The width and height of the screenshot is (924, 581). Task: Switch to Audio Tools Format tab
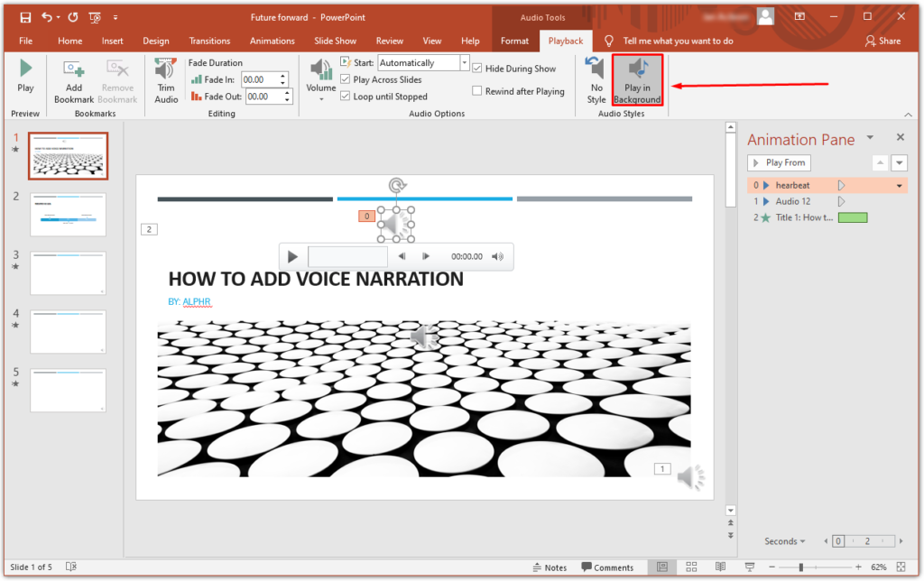click(514, 41)
